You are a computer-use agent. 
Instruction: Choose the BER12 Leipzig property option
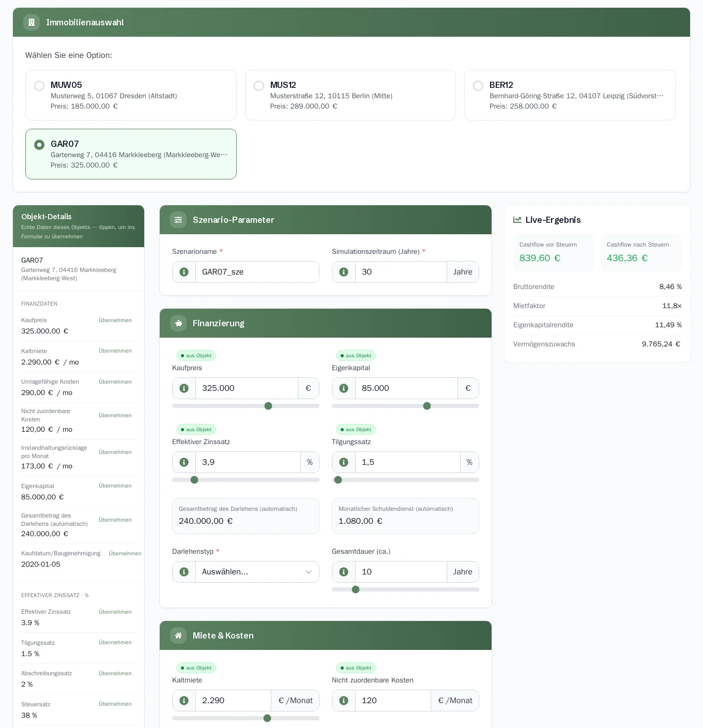570,95
